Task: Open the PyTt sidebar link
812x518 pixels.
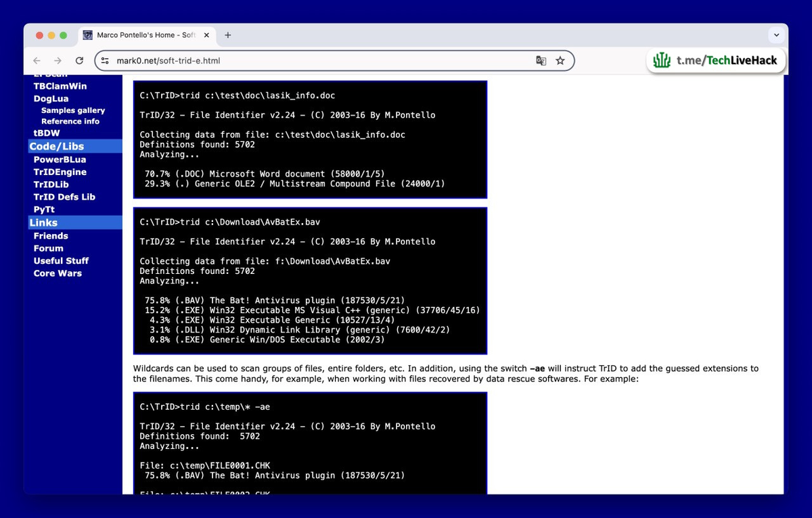Action: click(x=44, y=210)
